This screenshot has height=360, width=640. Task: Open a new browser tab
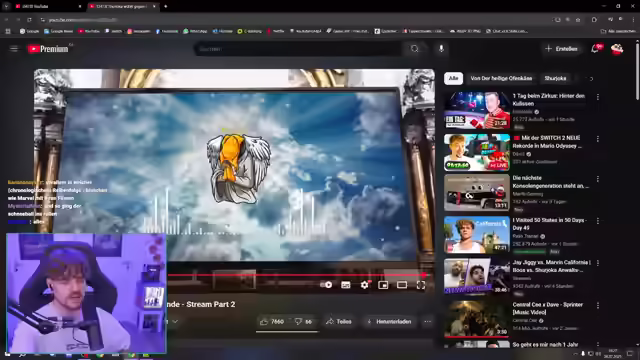166,7
